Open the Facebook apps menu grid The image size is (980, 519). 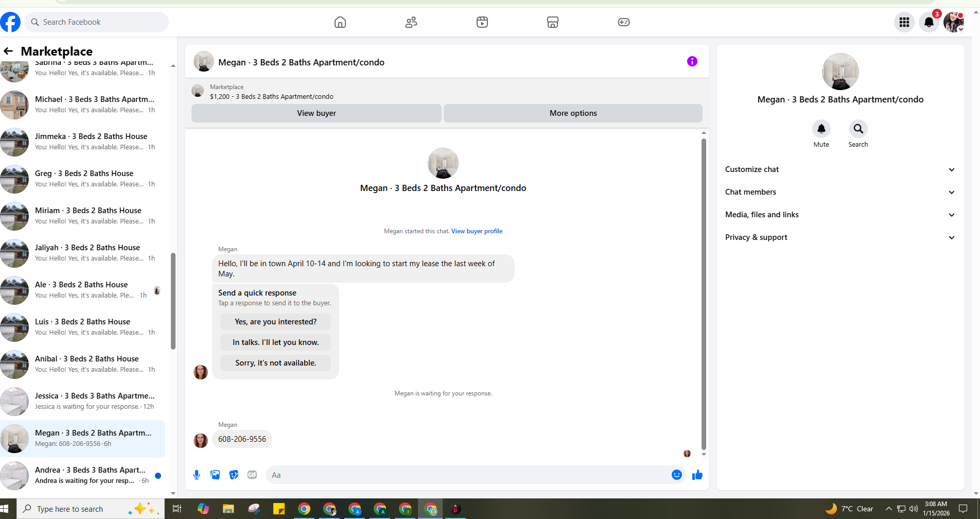904,22
